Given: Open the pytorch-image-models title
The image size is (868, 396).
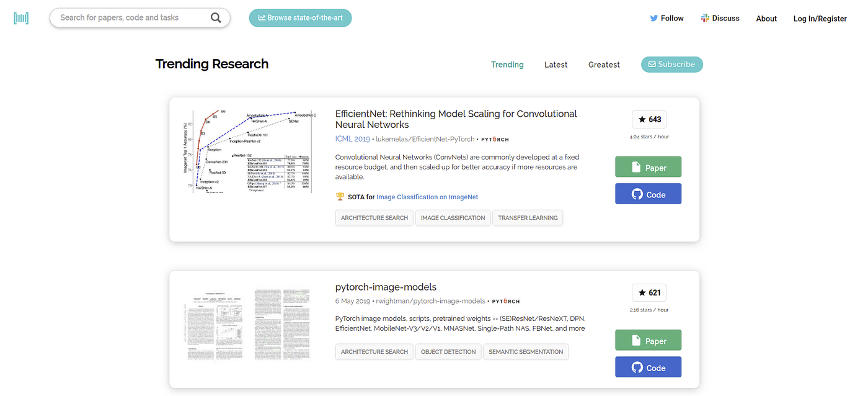Looking at the screenshot, I should 386,287.
